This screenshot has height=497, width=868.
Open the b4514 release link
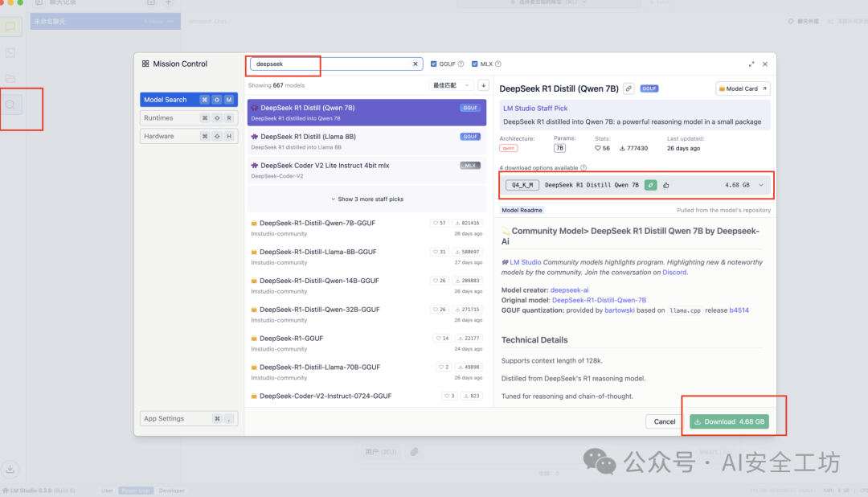[739, 310]
